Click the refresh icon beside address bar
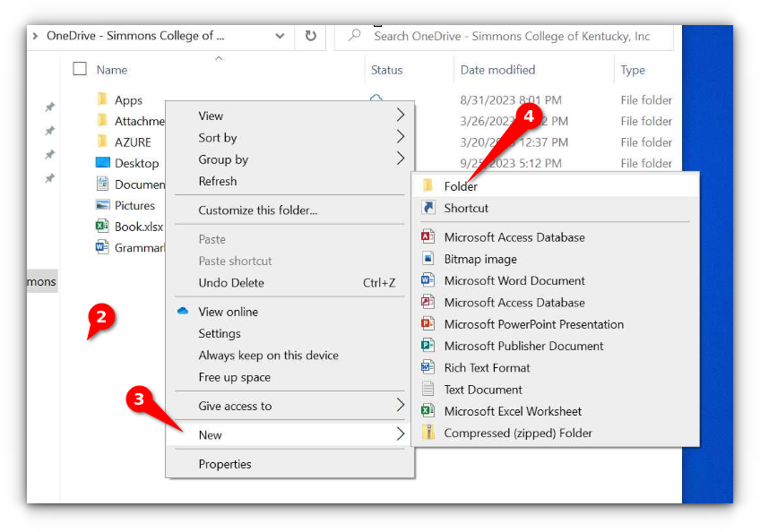 [x=311, y=36]
